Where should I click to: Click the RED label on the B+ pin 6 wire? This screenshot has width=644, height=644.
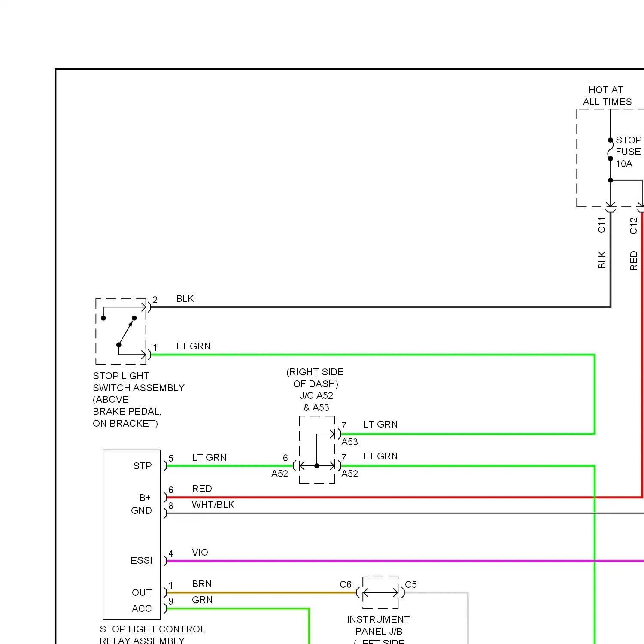tap(202, 489)
